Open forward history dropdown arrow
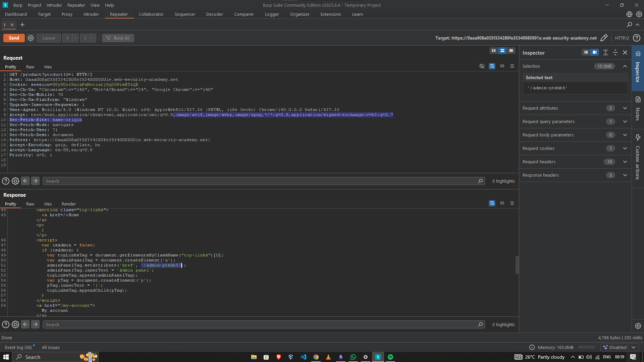This screenshot has width=644, height=362. (x=93, y=38)
